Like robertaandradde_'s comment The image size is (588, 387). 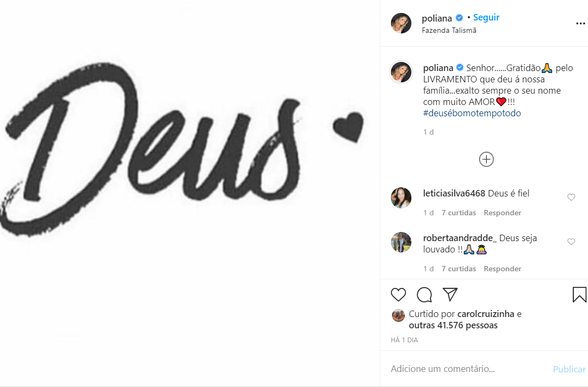pos(571,242)
